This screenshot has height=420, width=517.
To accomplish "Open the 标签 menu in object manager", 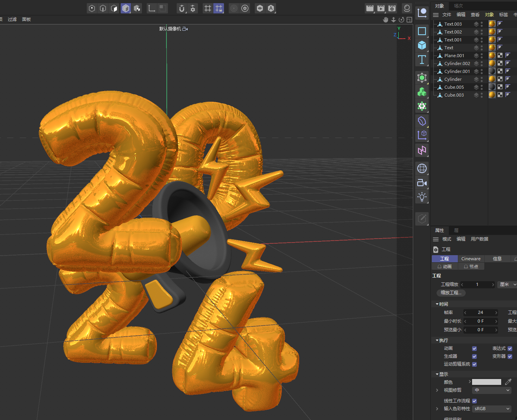I will point(504,15).
